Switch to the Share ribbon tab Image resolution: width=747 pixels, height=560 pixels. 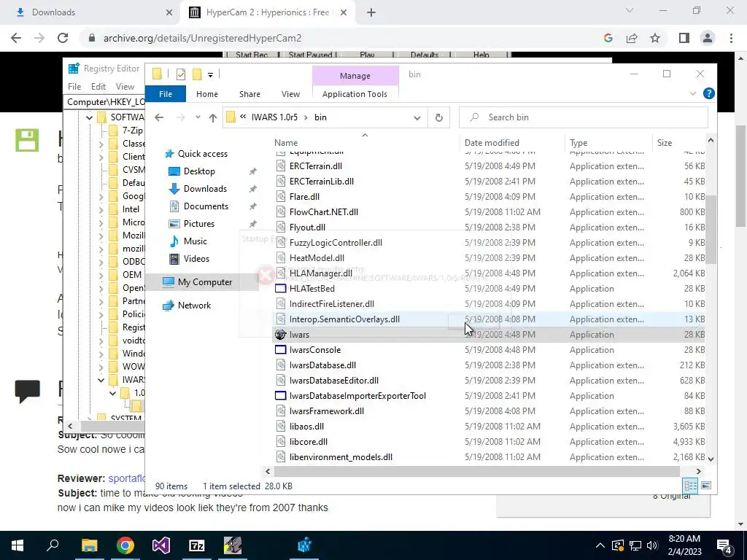coord(249,94)
